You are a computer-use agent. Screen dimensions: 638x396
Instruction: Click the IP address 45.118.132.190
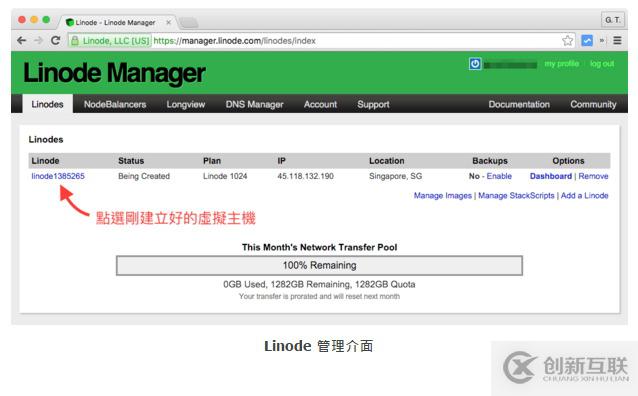click(306, 176)
